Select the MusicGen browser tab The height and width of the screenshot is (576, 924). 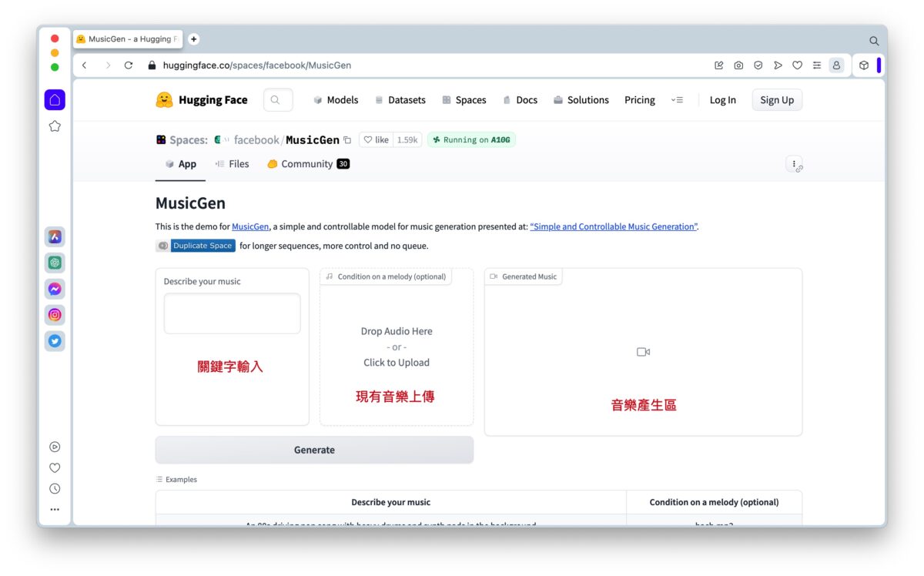tap(128, 39)
